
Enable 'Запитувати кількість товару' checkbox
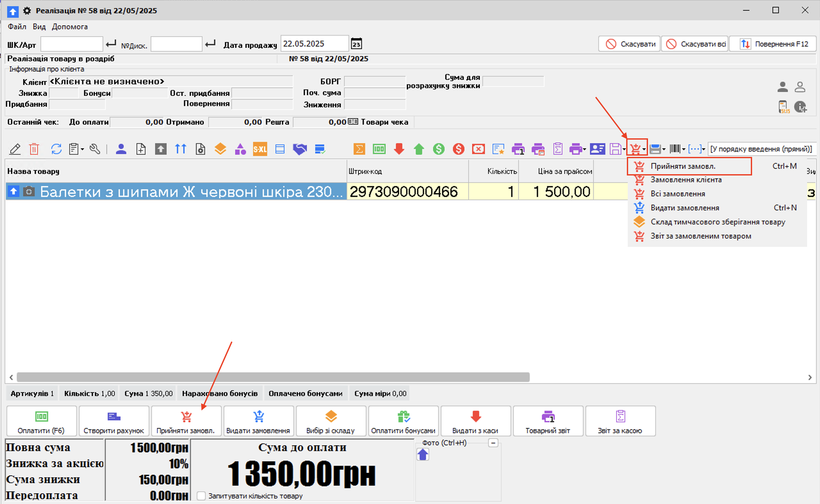201,496
